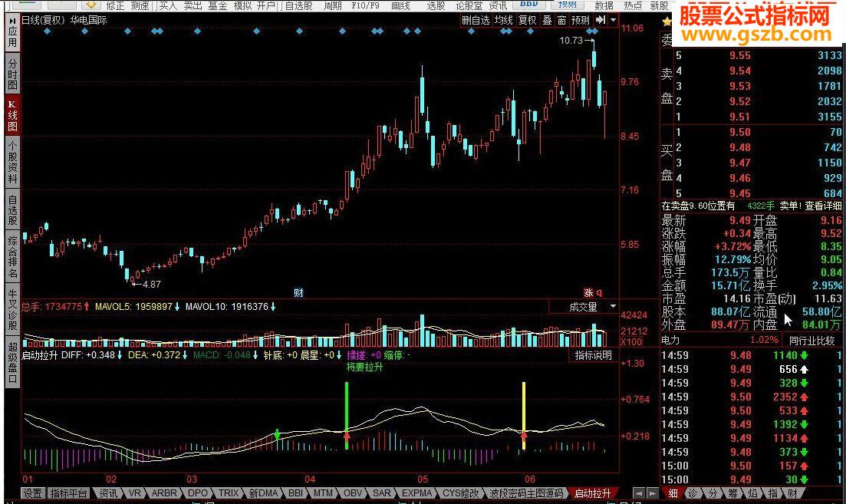Open 个股资料 sidebar tab
This screenshot has width=846, height=504.
12,161
